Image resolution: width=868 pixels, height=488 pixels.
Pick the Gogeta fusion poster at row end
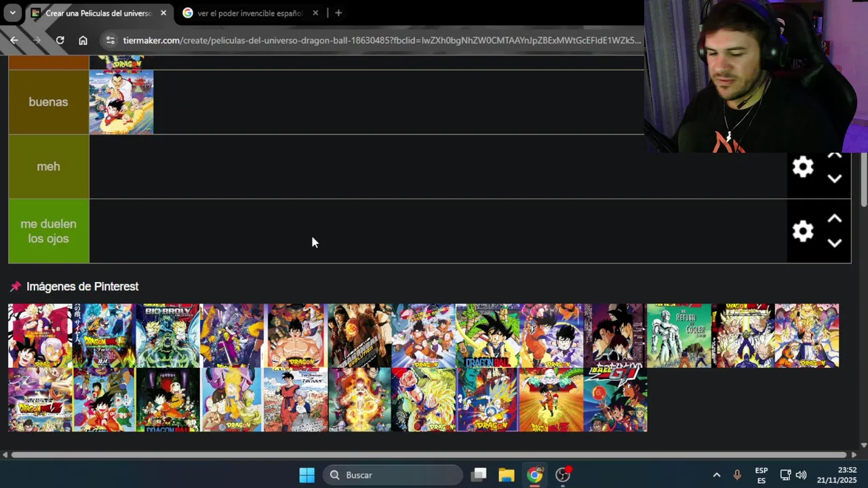click(x=807, y=335)
